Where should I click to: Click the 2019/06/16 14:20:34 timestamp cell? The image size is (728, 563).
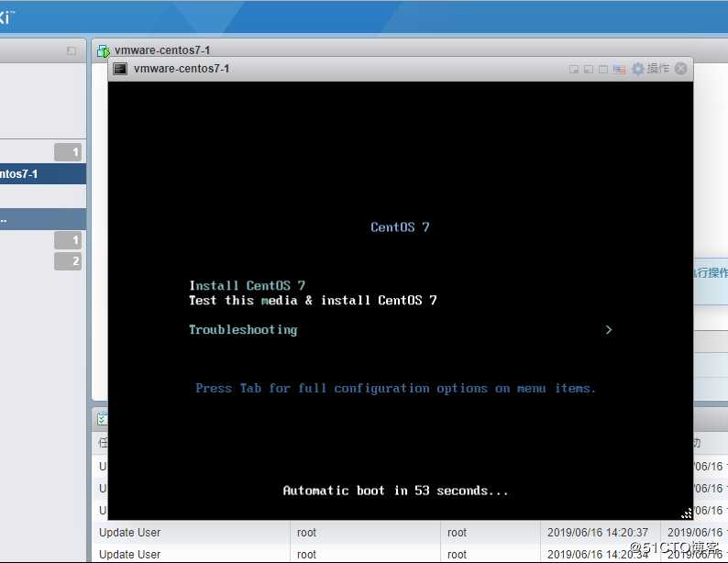(598, 554)
